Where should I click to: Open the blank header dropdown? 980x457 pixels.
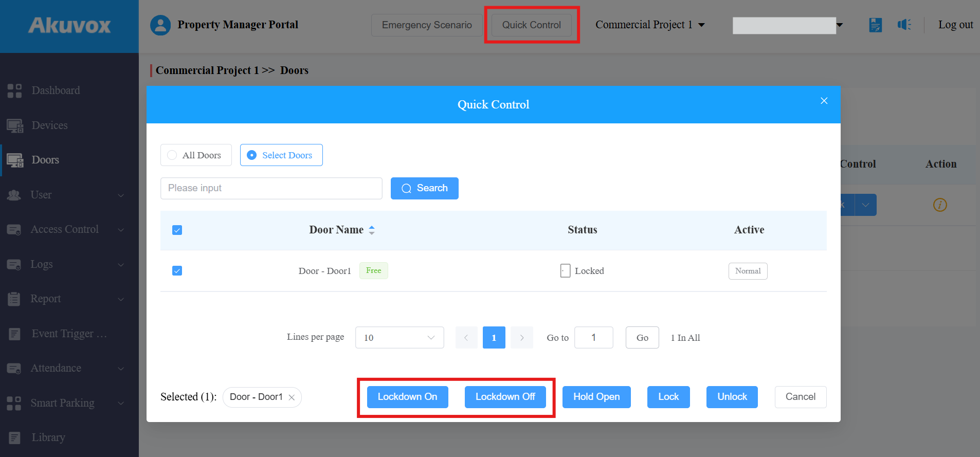tap(788, 25)
